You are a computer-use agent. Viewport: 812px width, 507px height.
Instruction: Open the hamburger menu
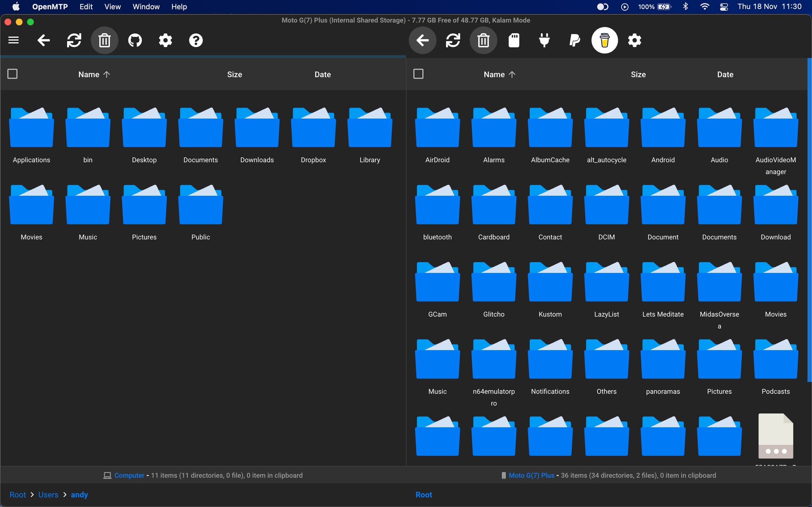tap(13, 40)
